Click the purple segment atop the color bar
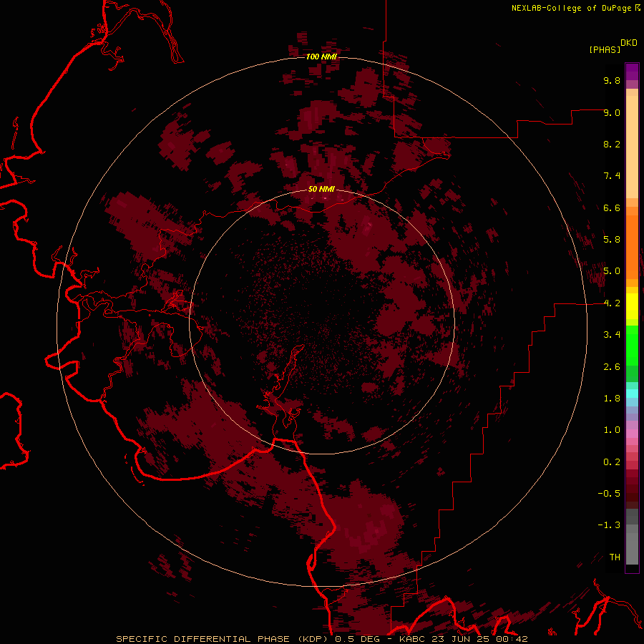 (632, 72)
